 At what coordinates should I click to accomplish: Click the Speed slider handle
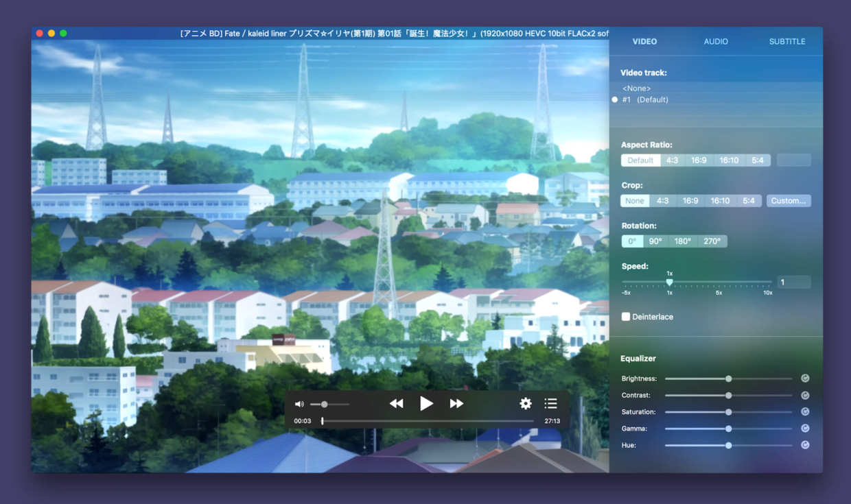coord(670,282)
